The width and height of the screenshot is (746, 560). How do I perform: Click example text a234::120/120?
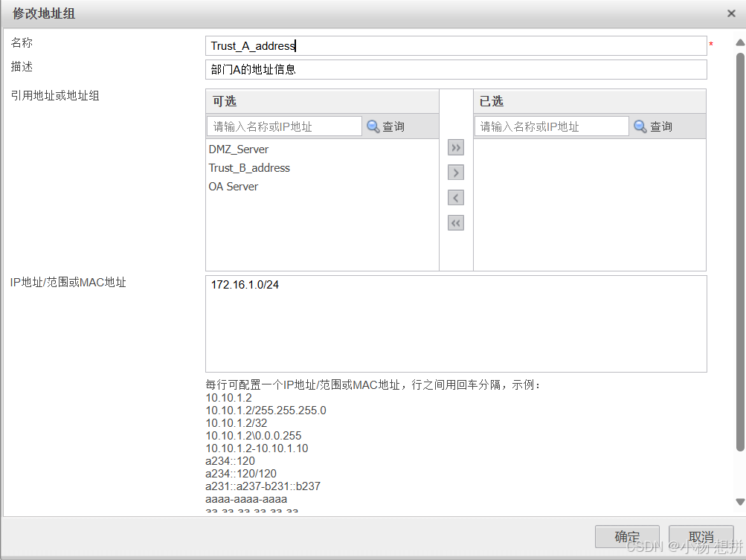coord(241,474)
